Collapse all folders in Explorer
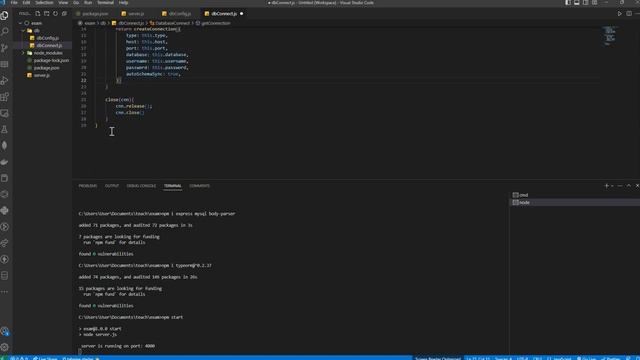 (64, 13)
